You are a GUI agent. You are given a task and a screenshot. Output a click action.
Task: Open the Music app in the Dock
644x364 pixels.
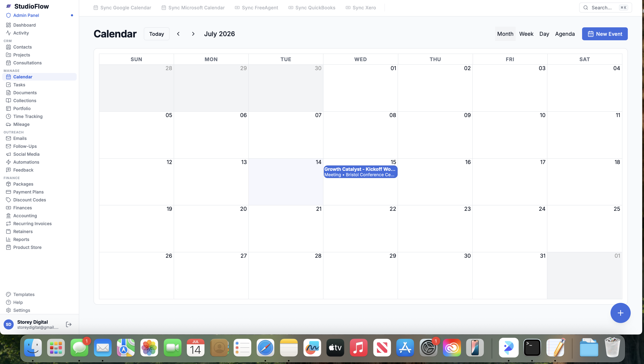tap(359, 348)
